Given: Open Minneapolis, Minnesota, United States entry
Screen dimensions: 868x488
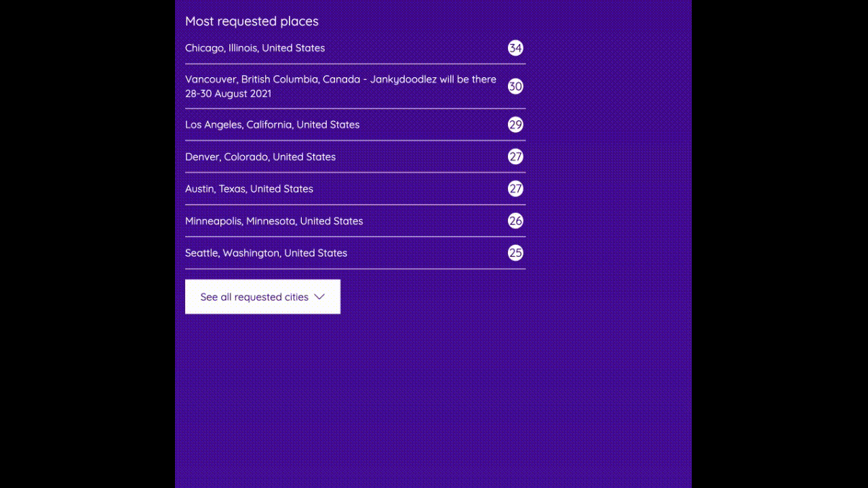Looking at the screenshot, I should click(x=274, y=221).
